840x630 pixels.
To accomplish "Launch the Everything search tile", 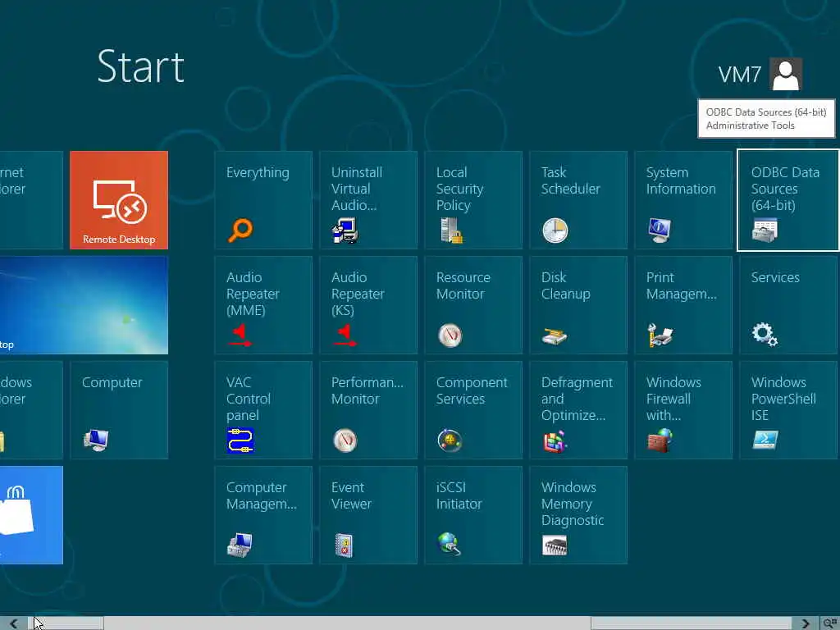I will pyautogui.click(x=263, y=200).
